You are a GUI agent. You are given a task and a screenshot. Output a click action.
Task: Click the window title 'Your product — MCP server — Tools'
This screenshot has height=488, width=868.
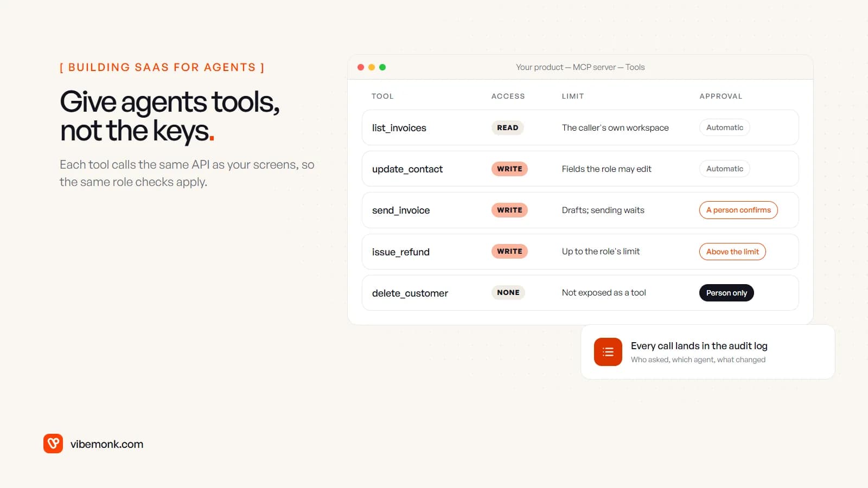coord(580,67)
